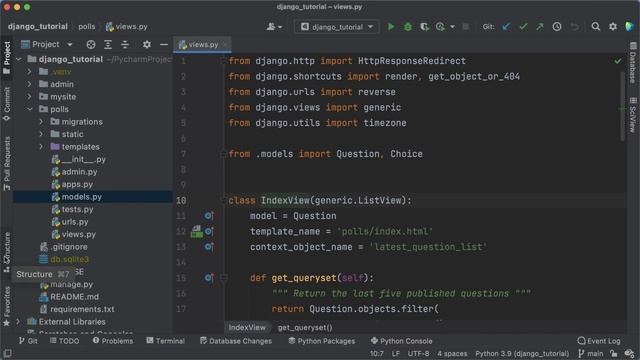Toggle tool window bars in bottom-left corner
The image size is (640, 360).
[7, 353]
